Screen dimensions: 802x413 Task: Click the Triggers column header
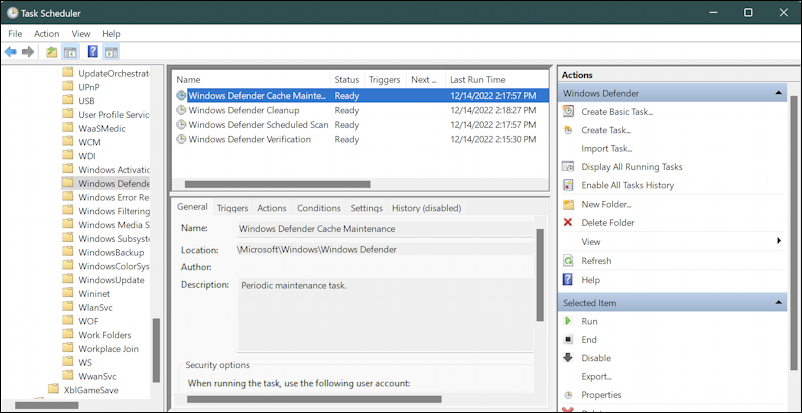tap(385, 79)
